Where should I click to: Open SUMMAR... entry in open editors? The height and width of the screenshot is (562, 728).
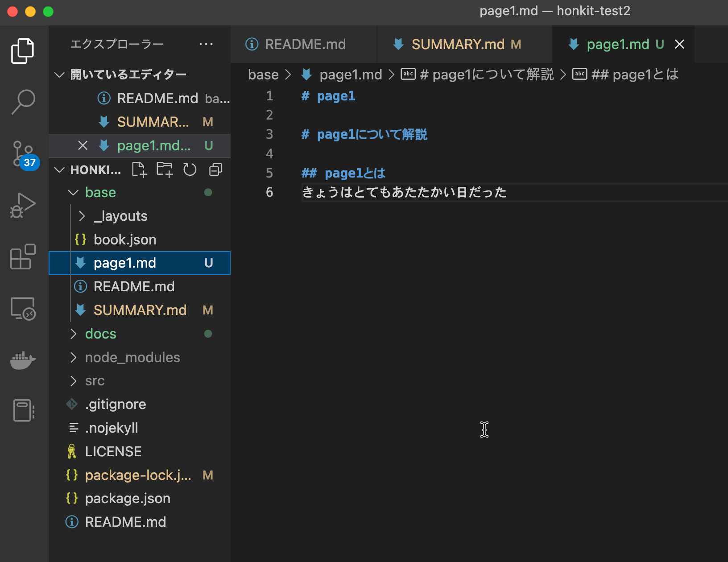[x=140, y=122]
